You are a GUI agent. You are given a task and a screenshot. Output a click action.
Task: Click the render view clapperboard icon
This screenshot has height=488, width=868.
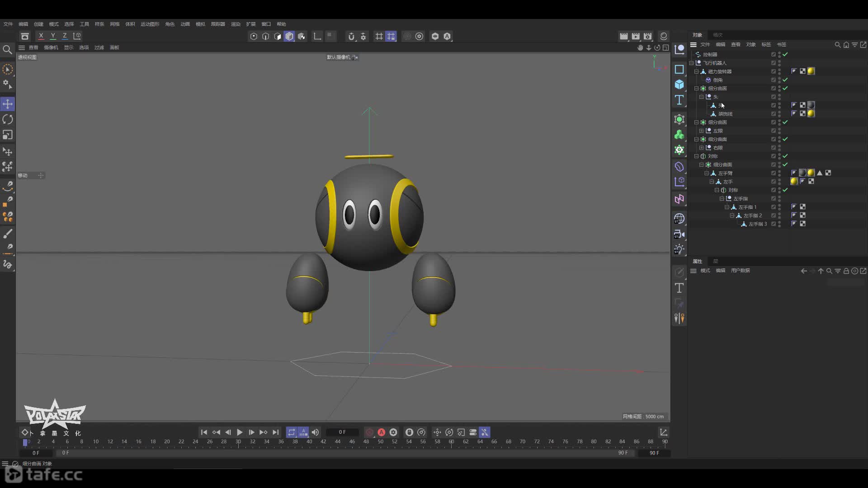623,36
